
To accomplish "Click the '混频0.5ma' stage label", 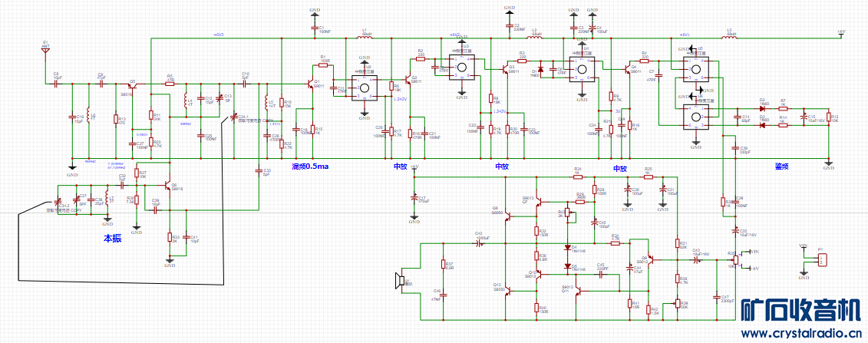I will point(311,167).
